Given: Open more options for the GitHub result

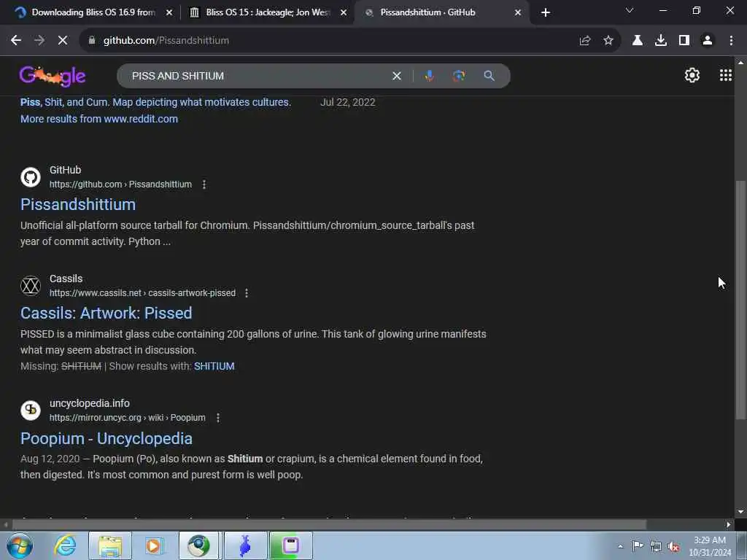Looking at the screenshot, I should click(204, 184).
